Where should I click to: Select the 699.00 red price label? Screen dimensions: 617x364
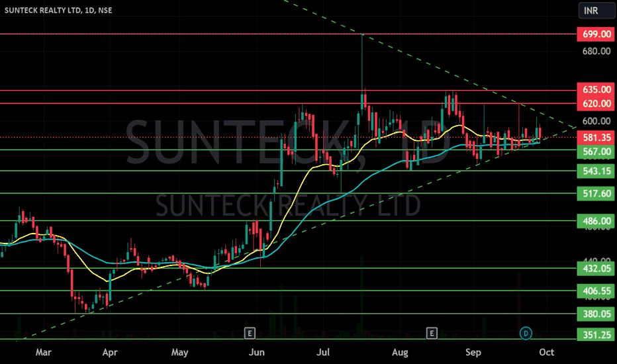[x=596, y=34]
